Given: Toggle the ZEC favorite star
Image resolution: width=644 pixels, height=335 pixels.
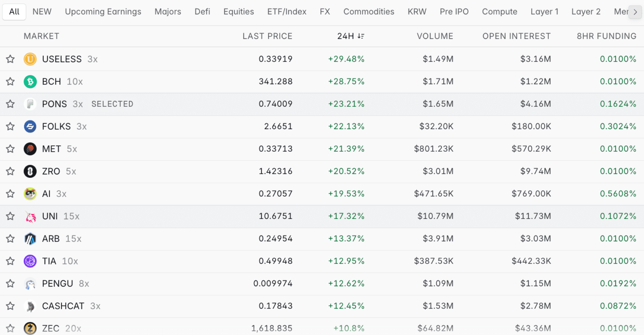Looking at the screenshot, I should tap(10, 328).
